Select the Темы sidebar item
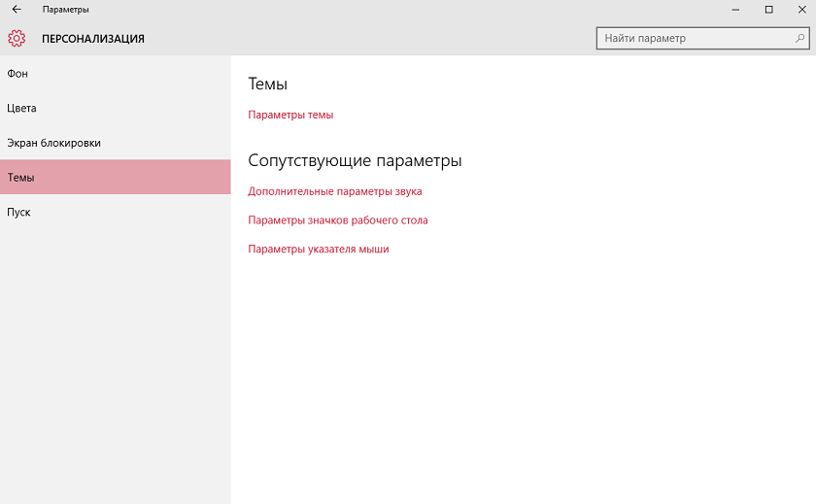The image size is (816, 504). point(115,177)
